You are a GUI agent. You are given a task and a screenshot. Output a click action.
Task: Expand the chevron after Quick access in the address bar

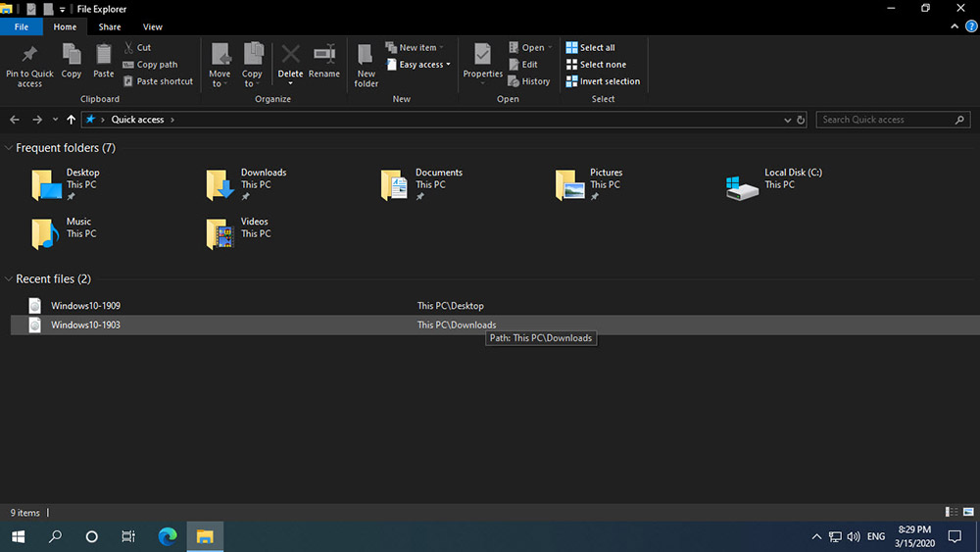coord(172,120)
